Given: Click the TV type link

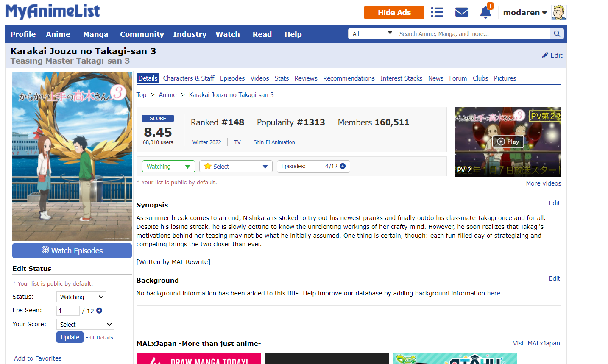Looking at the screenshot, I should pyautogui.click(x=237, y=142).
